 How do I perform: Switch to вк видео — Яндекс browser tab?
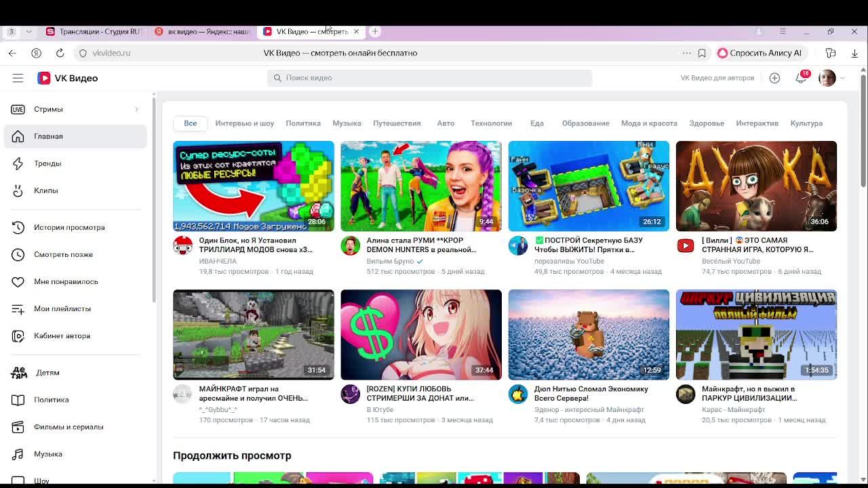click(202, 31)
